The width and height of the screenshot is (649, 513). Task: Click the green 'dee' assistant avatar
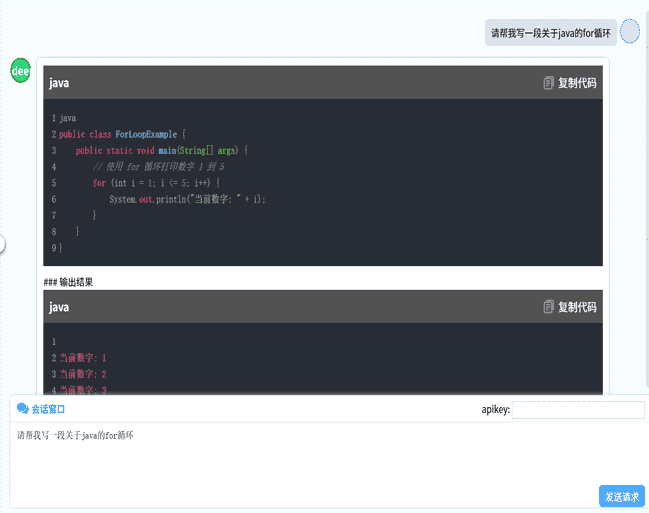(x=20, y=71)
